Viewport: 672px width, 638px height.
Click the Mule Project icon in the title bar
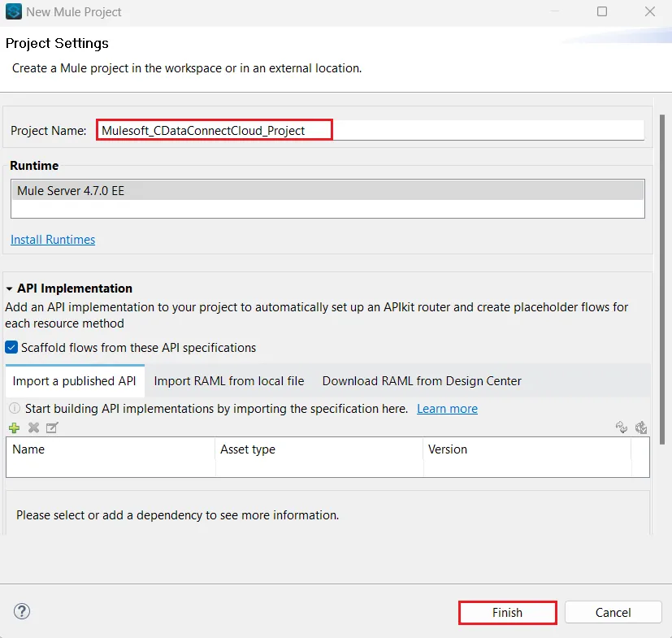[x=11, y=11]
